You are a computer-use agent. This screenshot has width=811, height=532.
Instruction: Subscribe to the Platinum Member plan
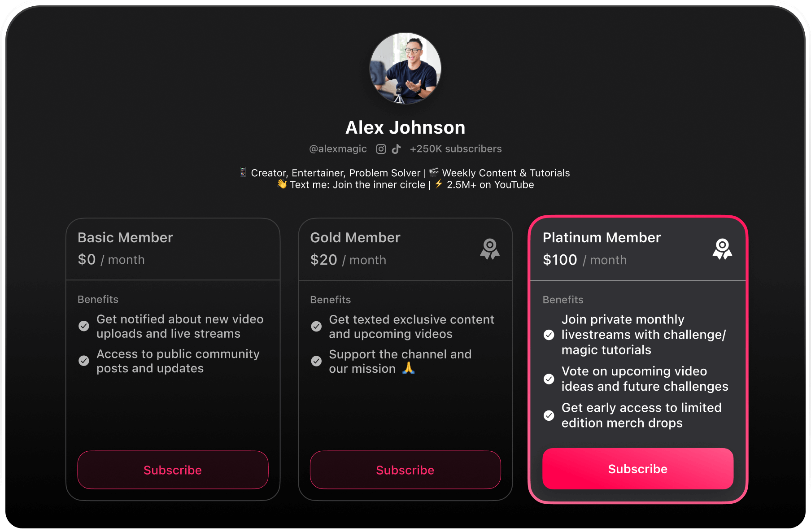[637, 469]
